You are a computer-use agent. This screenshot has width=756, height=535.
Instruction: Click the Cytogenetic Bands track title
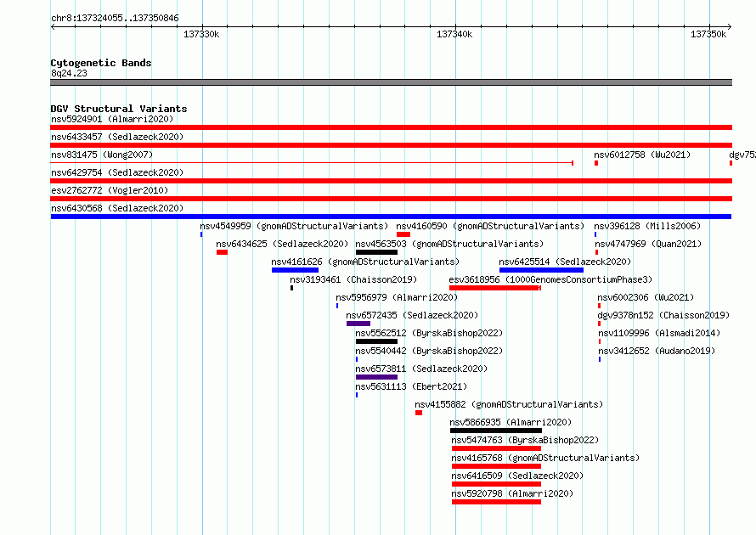point(101,63)
